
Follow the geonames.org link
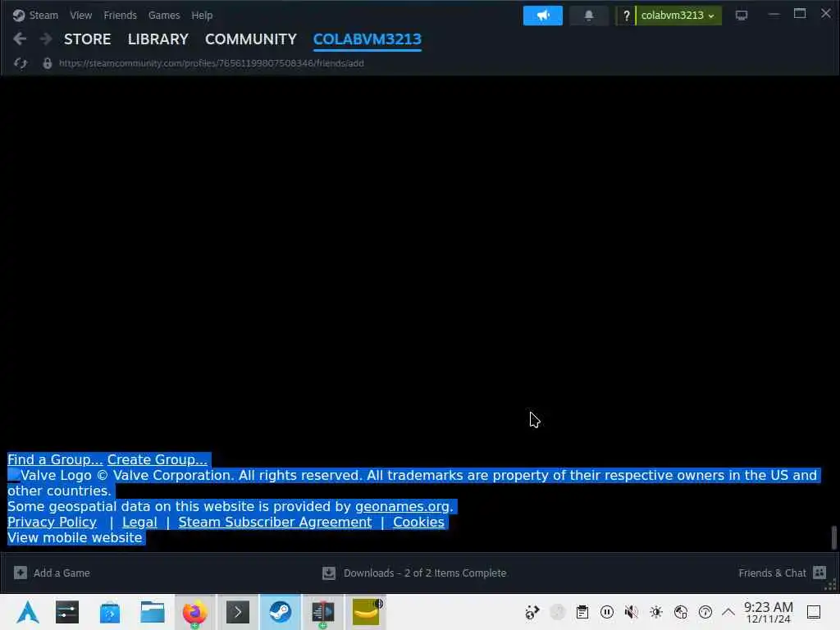click(x=404, y=506)
